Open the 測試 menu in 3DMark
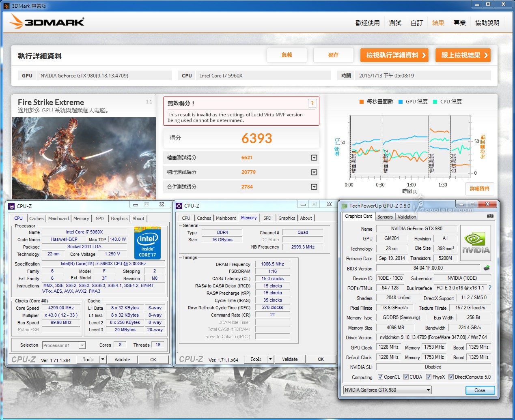Image resolution: width=515 pixels, height=420 pixels. 395,23
